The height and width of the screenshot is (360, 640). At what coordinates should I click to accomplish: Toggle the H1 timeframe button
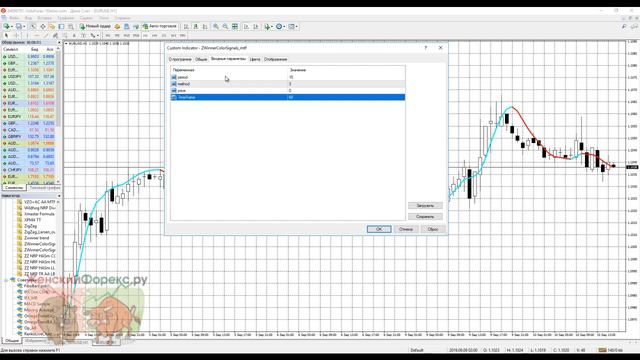(x=145, y=36)
